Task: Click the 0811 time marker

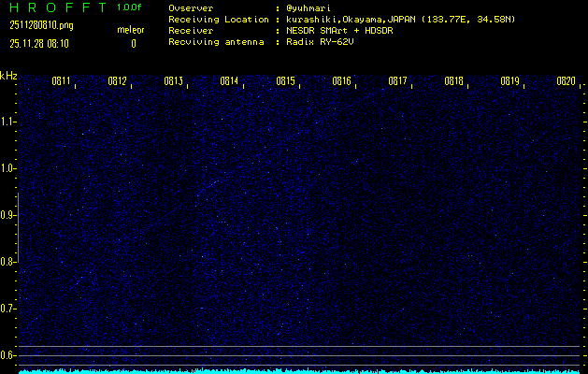Action: [62, 82]
